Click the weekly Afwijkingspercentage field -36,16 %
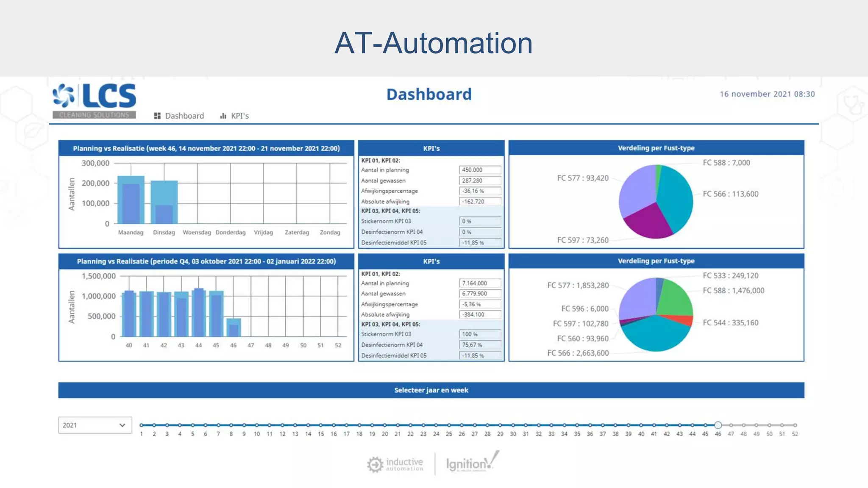This screenshot has height=488, width=868. (480, 191)
